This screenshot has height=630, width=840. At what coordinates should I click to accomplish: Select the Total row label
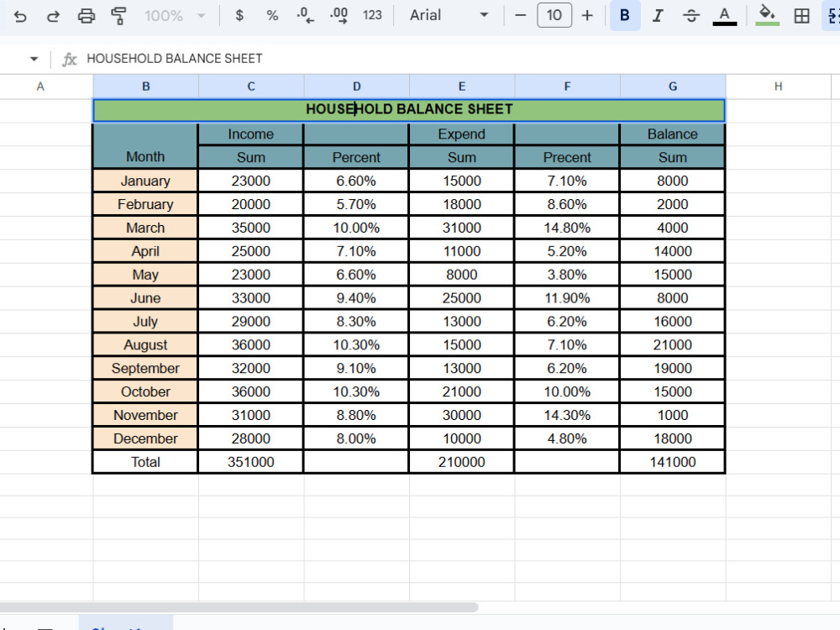coord(145,462)
